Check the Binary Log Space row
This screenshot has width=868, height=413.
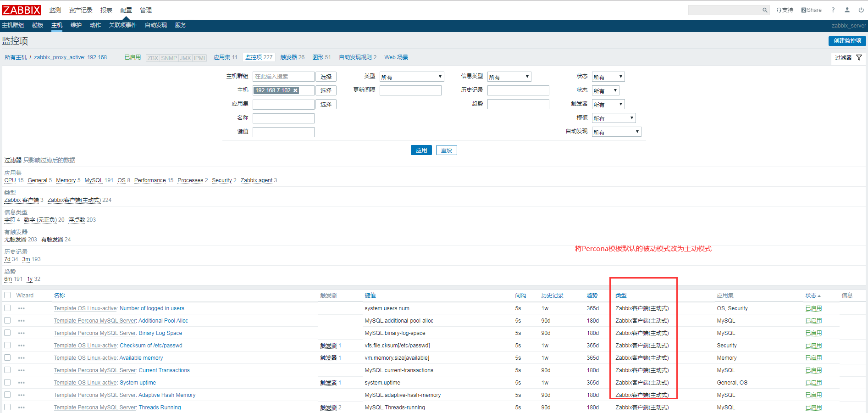[7, 333]
